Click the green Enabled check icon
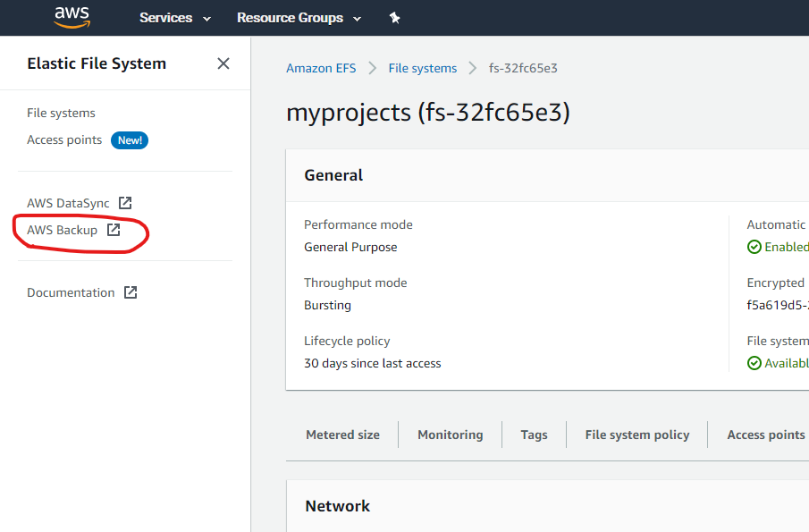Image resolution: width=809 pixels, height=532 pixels. click(x=754, y=247)
